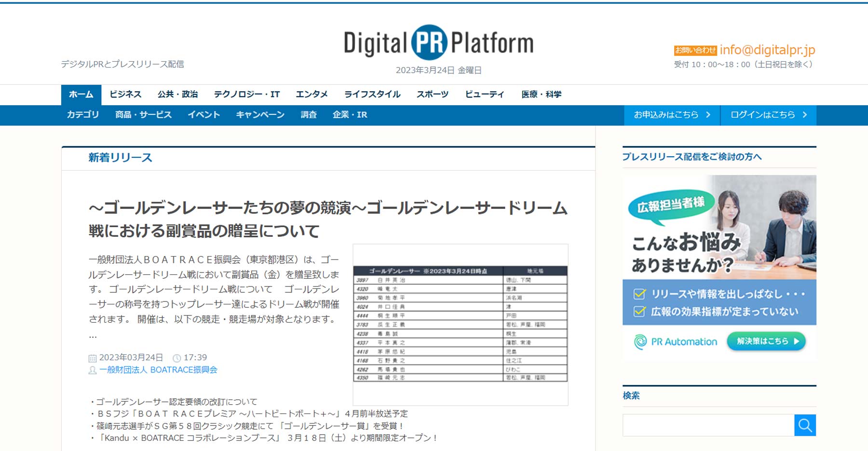Open the ゴールデンレーサー table thumbnail

[461, 324]
